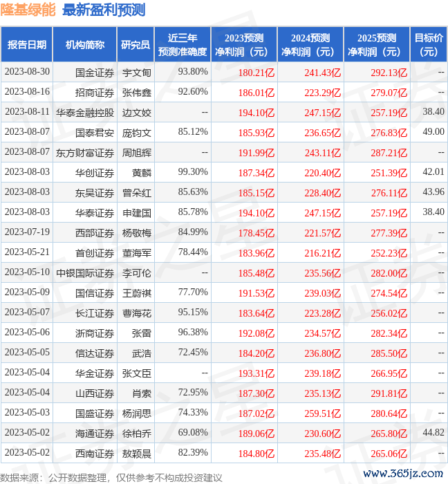Click the date 2023-05-21

[27, 252]
